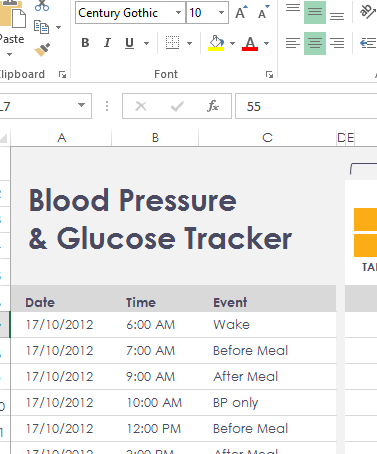Click the Event column heading
Image resolution: width=377 pixels, height=454 pixels.
(230, 303)
